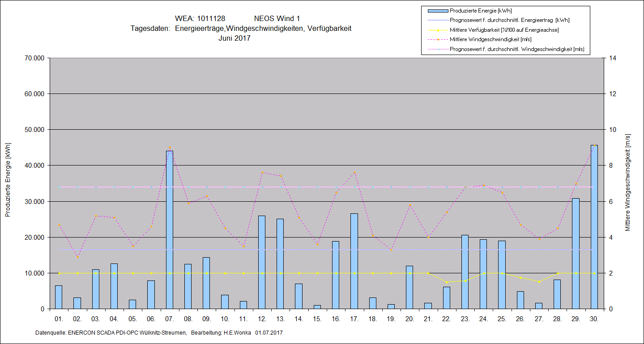Viewport: 644px width, 344px height.
Task: Click the magenta dashed line sample for Mittlere Windgeschwindigkeit in legend
Action: 437,39
